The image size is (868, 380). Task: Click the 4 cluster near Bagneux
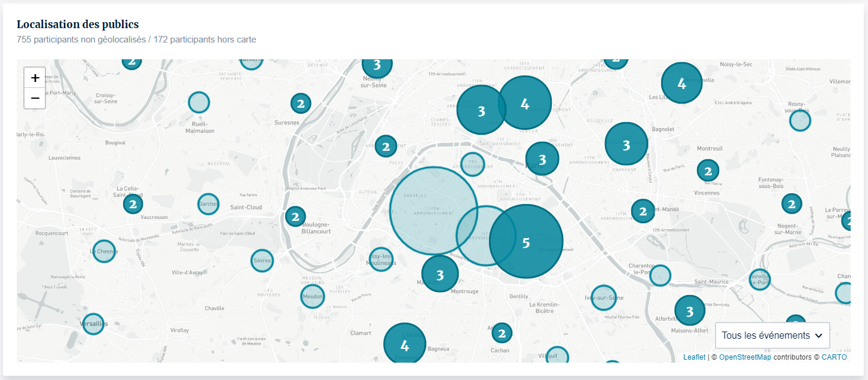click(405, 345)
